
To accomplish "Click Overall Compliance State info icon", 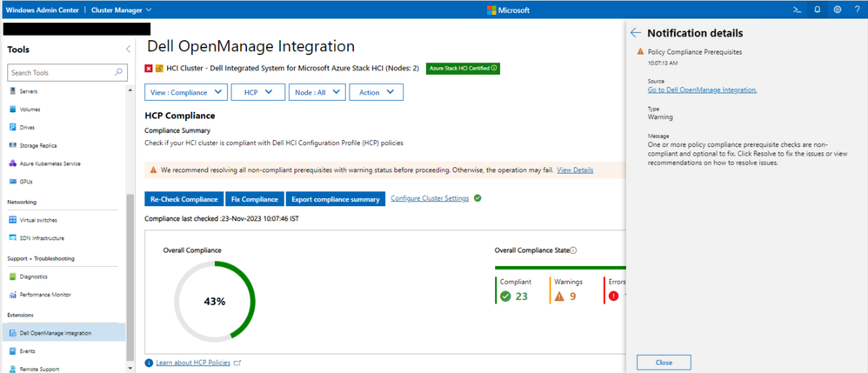I will tap(573, 250).
